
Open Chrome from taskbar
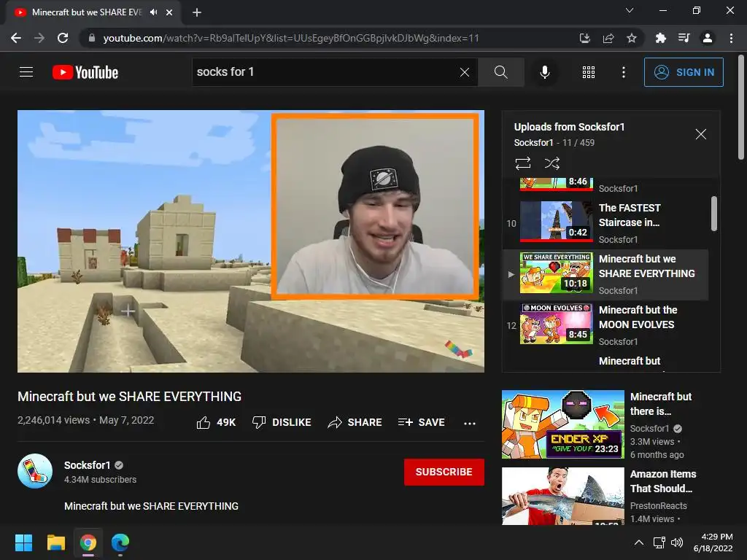tap(88, 542)
